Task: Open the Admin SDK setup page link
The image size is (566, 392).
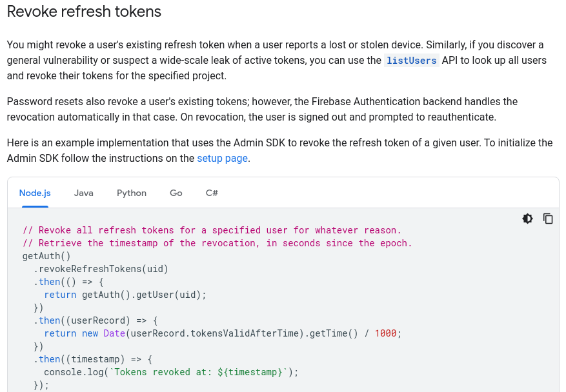Action: (x=222, y=158)
